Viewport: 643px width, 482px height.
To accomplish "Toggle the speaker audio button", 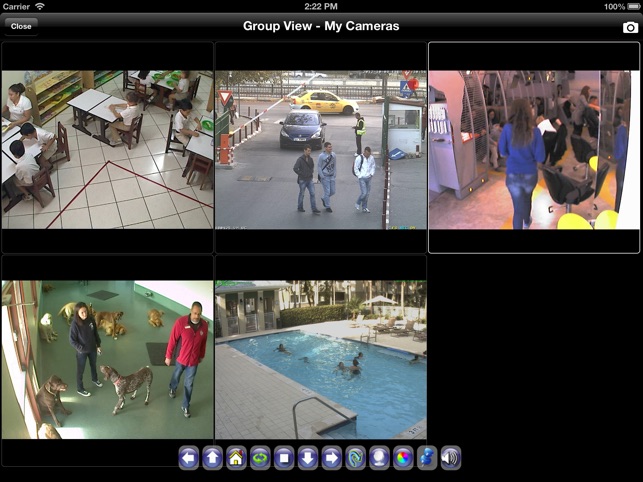I will coord(450,458).
